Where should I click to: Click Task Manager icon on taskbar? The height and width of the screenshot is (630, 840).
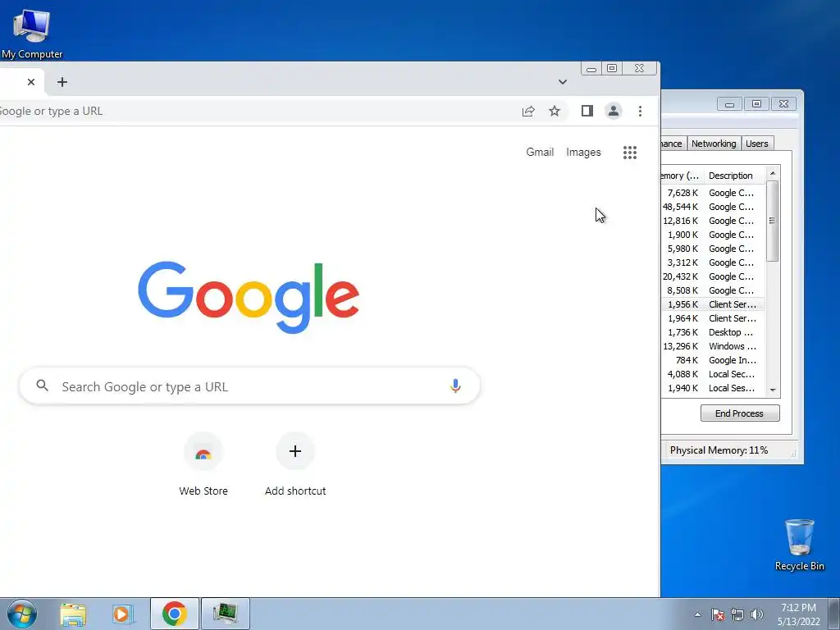pyautogui.click(x=225, y=614)
